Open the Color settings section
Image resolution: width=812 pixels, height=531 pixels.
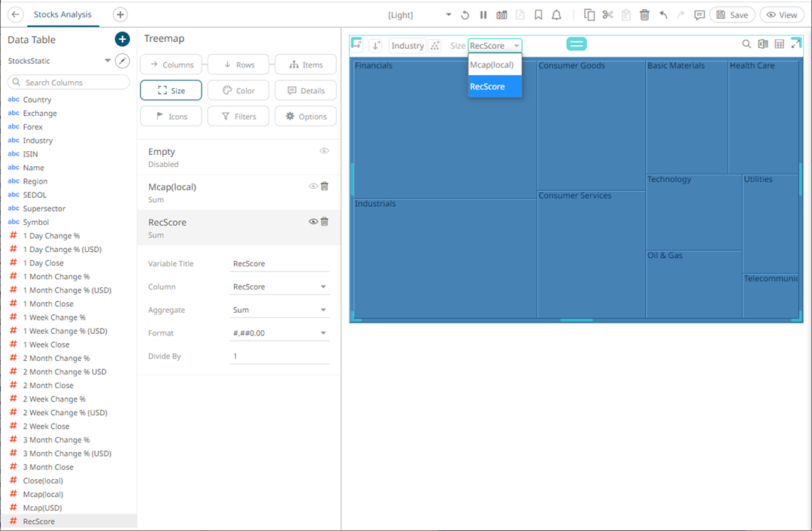[238, 91]
